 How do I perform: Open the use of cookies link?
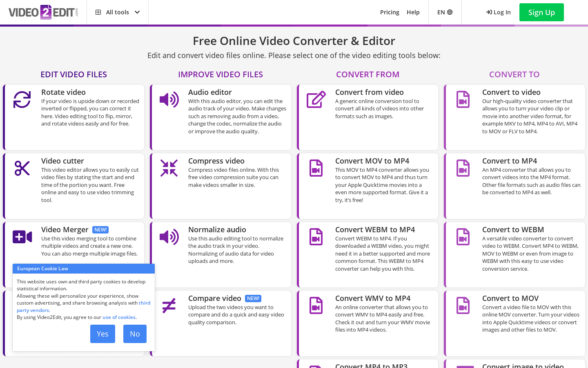pyautogui.click(x=119, y=317)
